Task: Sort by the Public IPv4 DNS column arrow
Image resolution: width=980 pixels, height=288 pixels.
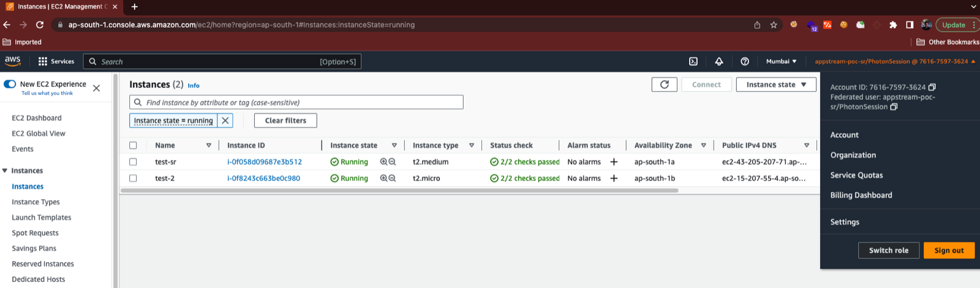Action: click(807, 145)
